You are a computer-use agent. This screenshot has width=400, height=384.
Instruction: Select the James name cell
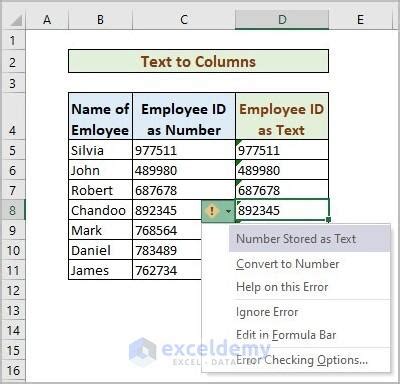(x=100, y=270)
